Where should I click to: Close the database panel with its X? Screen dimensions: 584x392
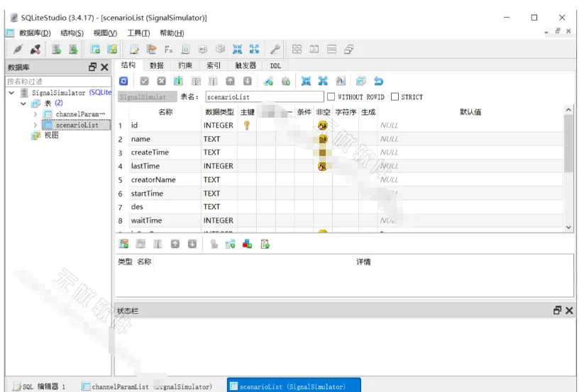(x=104, y=67)
